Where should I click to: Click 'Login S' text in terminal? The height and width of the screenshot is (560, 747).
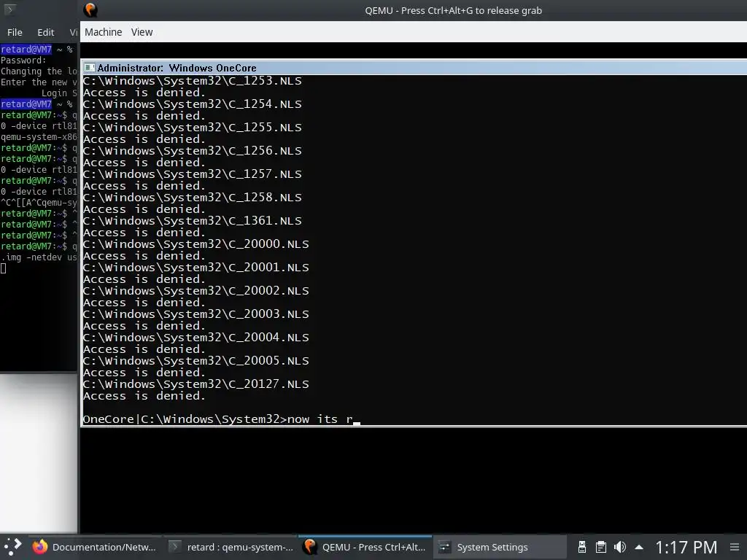[x=59, y=93]
